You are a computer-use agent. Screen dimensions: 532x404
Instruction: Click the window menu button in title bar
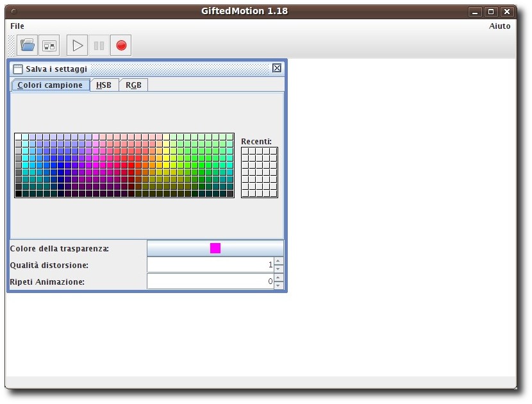click(x=14, y=12)
